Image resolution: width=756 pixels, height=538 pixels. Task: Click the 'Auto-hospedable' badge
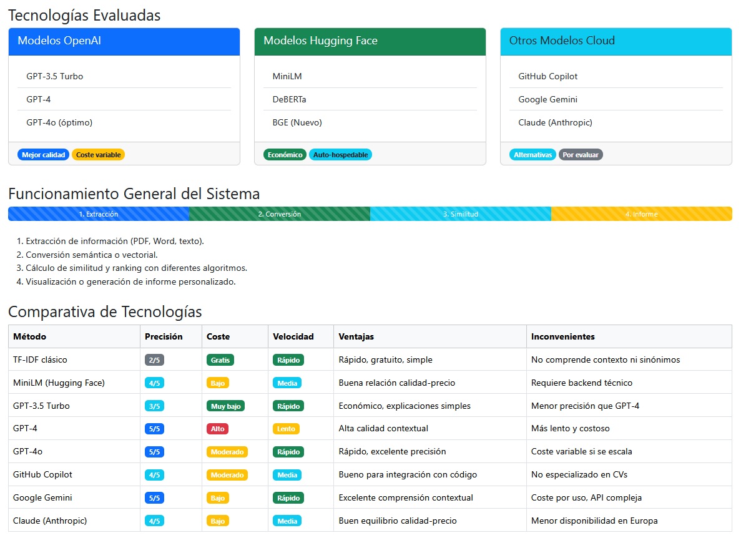(340, 155)
